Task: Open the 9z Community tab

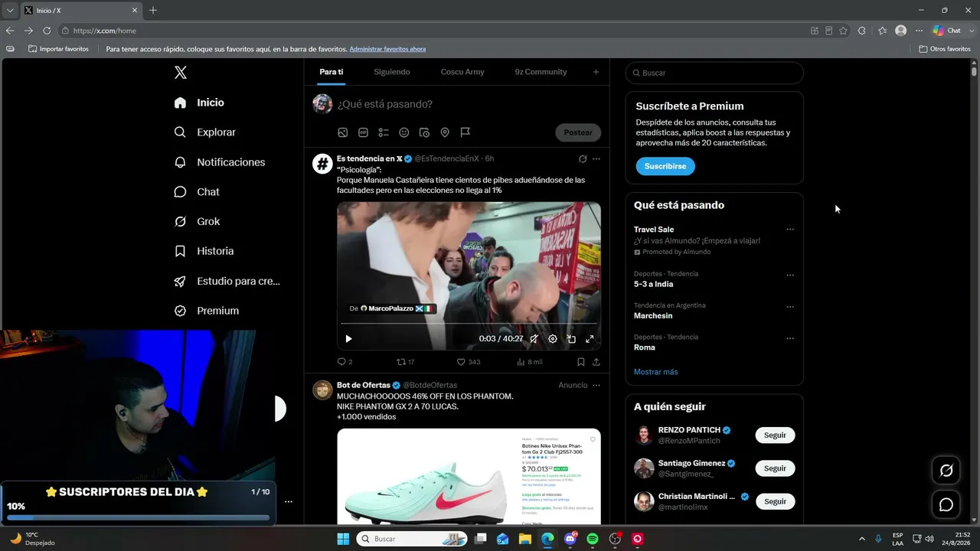Action: (x=541, y=72)
